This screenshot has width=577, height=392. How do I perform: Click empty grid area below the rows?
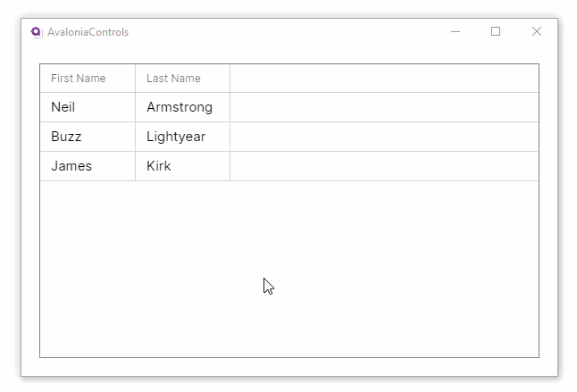click(288, 268)
